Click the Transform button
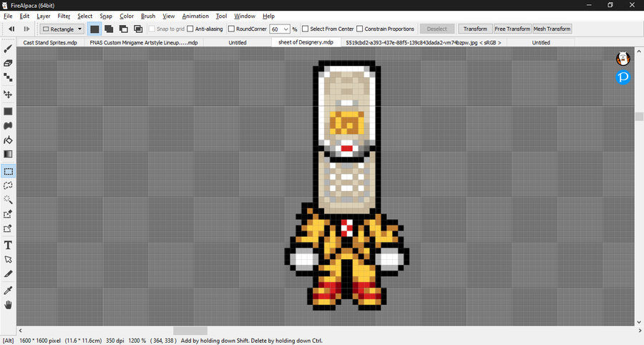The height and width of the screenshot is (345, 644). click(475, 29)
